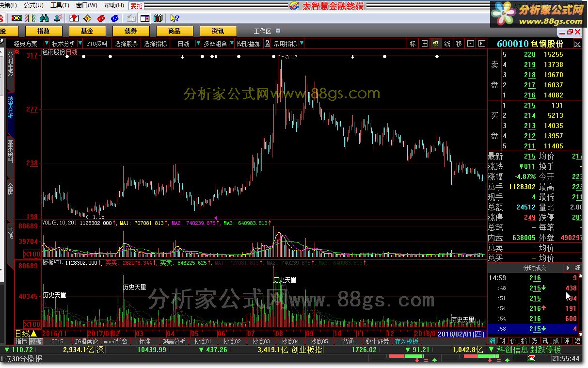Image resolution: width=588 pixels, height=368 pixels.
Task: Expand the 多图组合 dropdown arrow
Action: tap(231, 44)
